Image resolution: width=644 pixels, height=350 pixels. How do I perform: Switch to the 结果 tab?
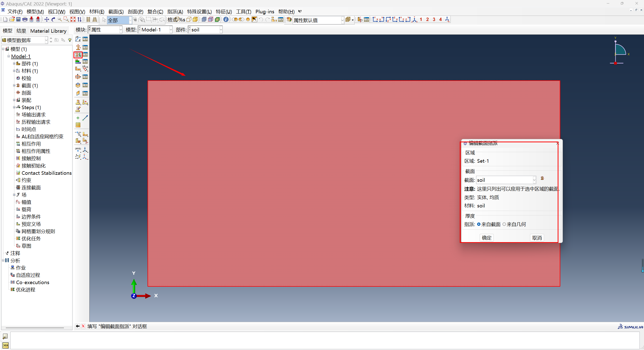point(21,31)
